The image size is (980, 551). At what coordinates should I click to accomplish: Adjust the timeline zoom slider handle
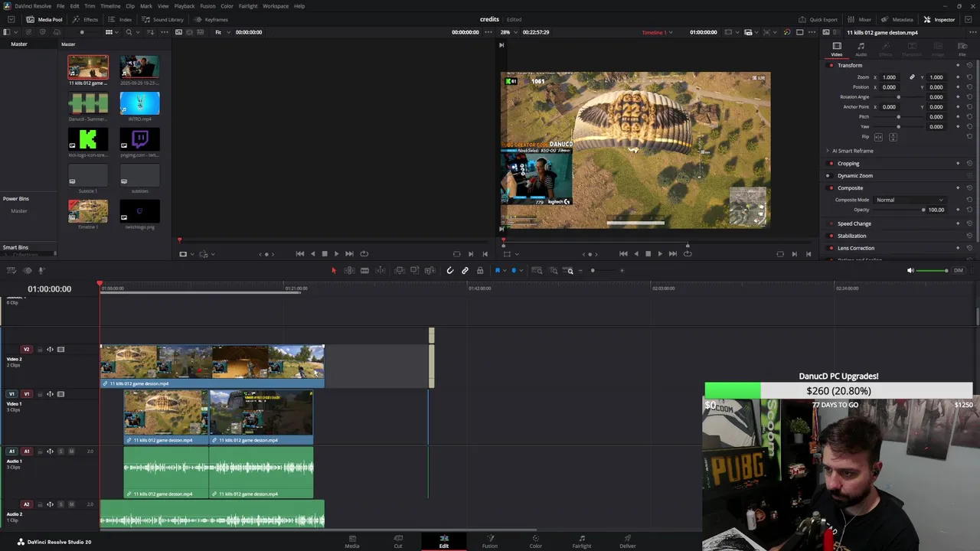[x=593, y=270]
